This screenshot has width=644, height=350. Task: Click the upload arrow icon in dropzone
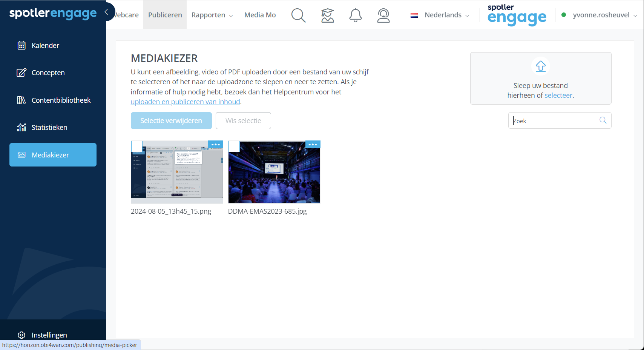(x=541, y=66)
